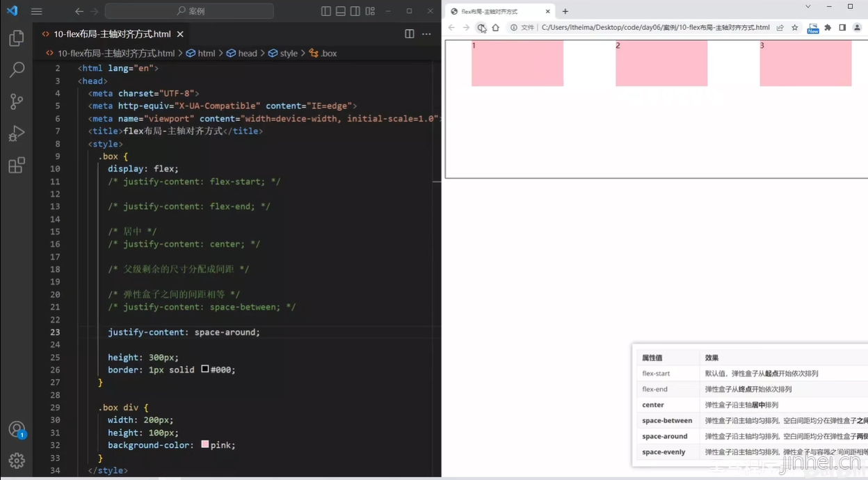Viewport: 868px width, 480px height.
Task: Open browser tab search chevron
Action: coord(807,6)
